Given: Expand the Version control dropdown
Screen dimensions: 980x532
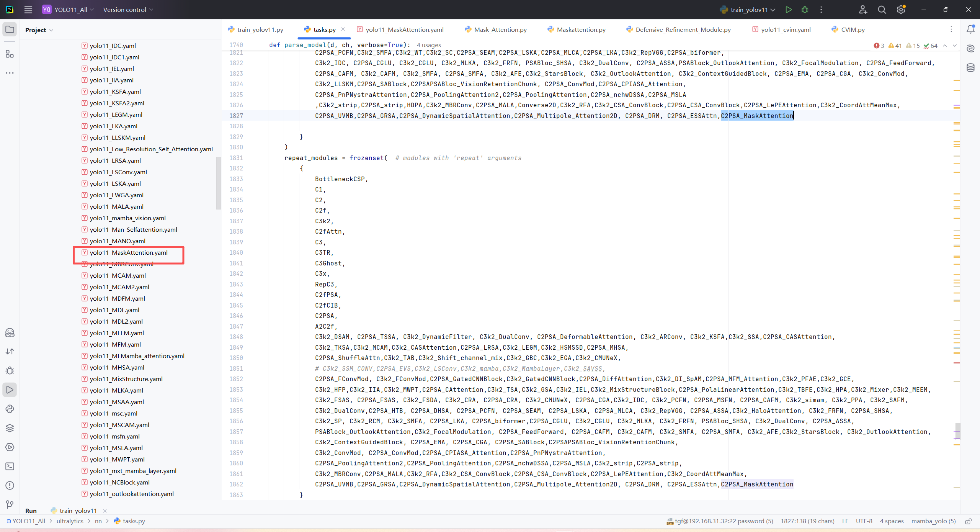Looking at the screenshot, I should pyautogui.click(x=128, y=10).
